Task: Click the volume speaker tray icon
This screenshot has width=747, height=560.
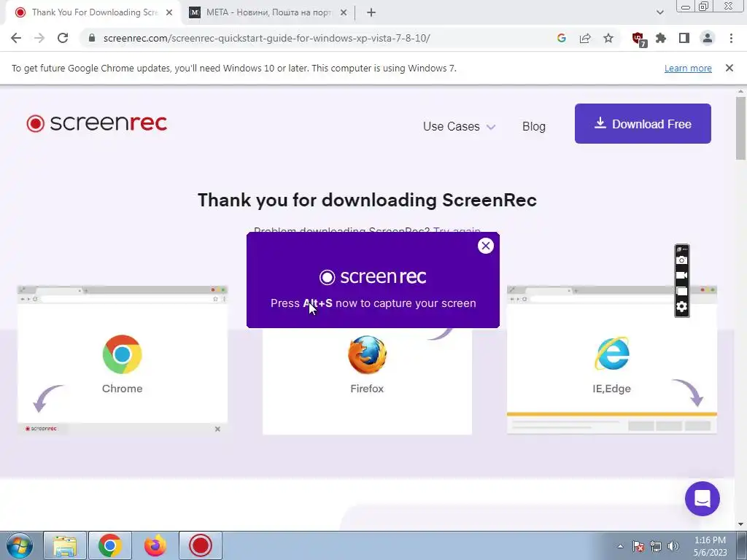Action: tap(673, 546)
